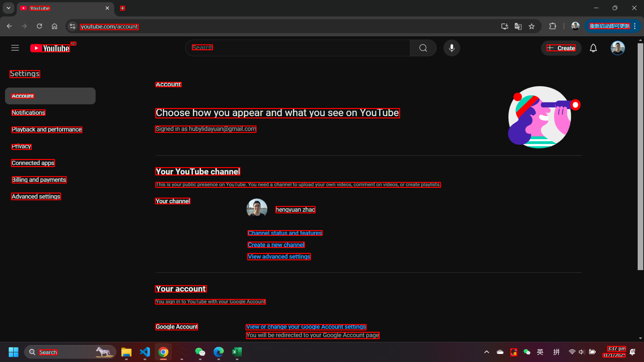Close the YouTube tab

point(107,8)
